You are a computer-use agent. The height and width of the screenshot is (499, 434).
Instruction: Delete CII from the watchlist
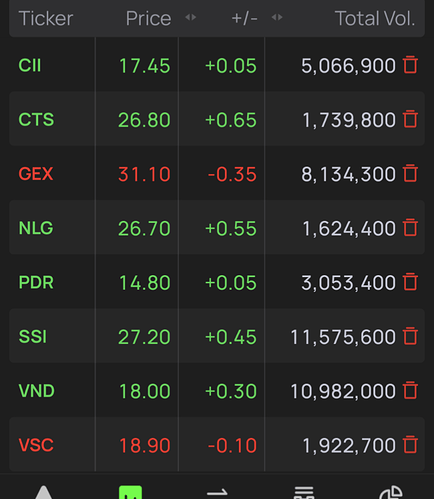(x=410, y=65)
